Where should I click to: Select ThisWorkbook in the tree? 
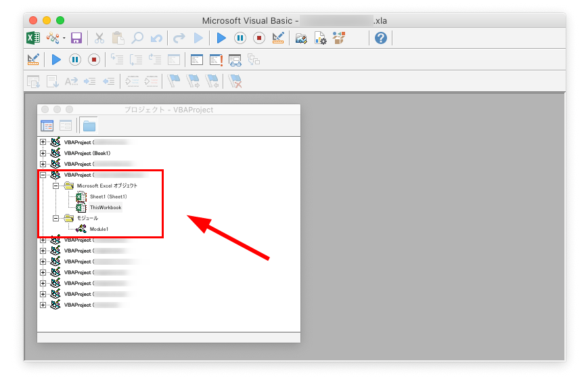coord(106,207)
